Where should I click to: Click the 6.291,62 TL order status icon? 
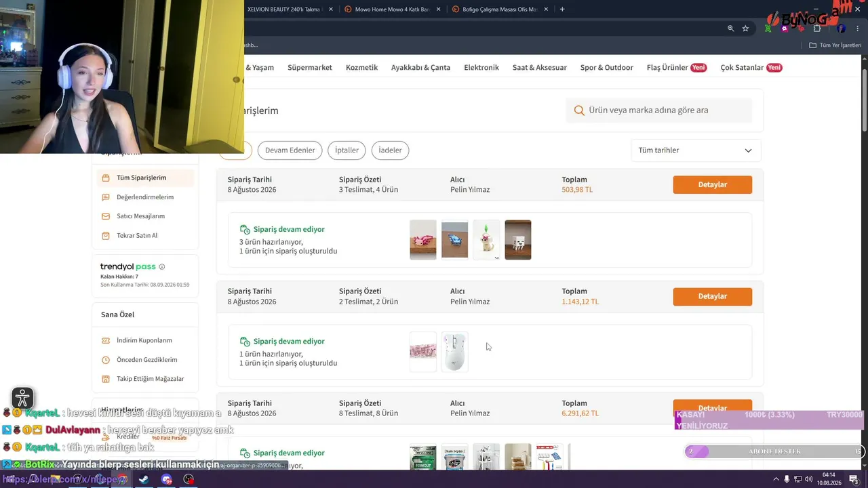click(x=245, y=453)
